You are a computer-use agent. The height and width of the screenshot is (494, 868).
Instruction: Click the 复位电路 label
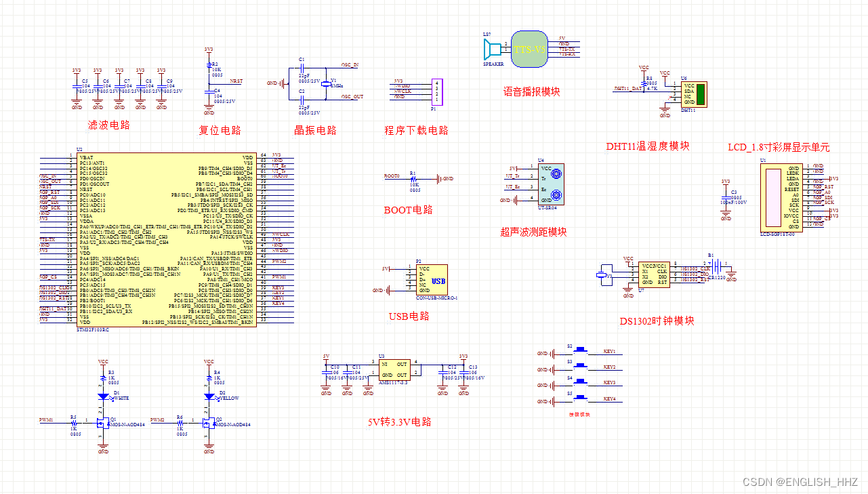(220, 130)
